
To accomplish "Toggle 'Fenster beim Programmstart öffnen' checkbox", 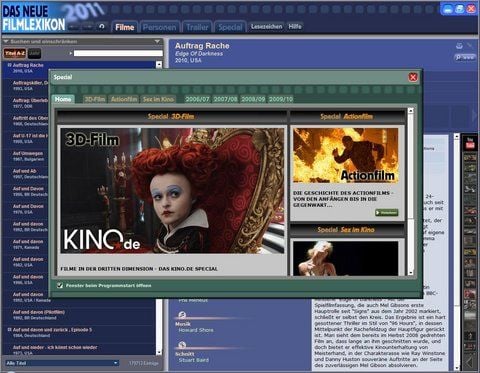I will (60, 285).
